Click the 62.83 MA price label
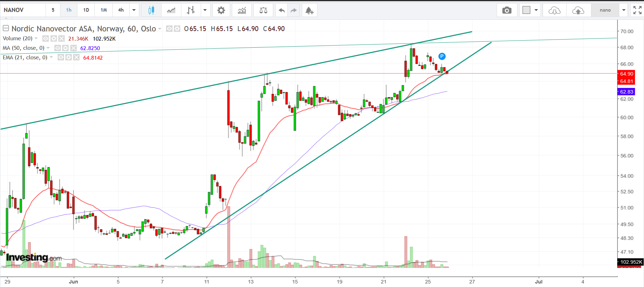The image size is (644, 287). coord(626,92)
